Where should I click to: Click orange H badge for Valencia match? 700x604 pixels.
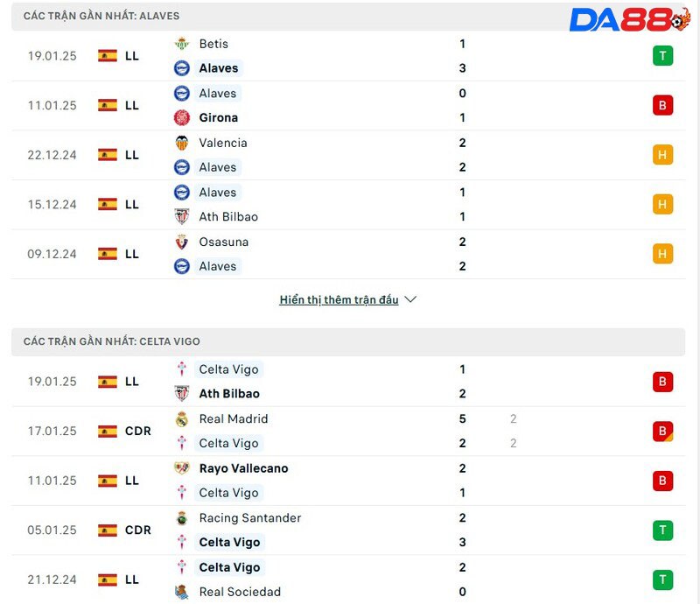pyautogui.click(x=662, y=155)
